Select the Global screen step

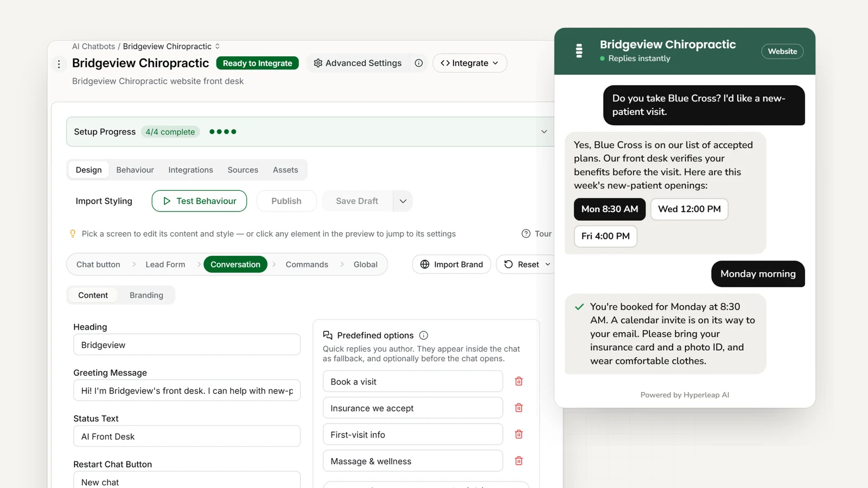pos(366,265)
